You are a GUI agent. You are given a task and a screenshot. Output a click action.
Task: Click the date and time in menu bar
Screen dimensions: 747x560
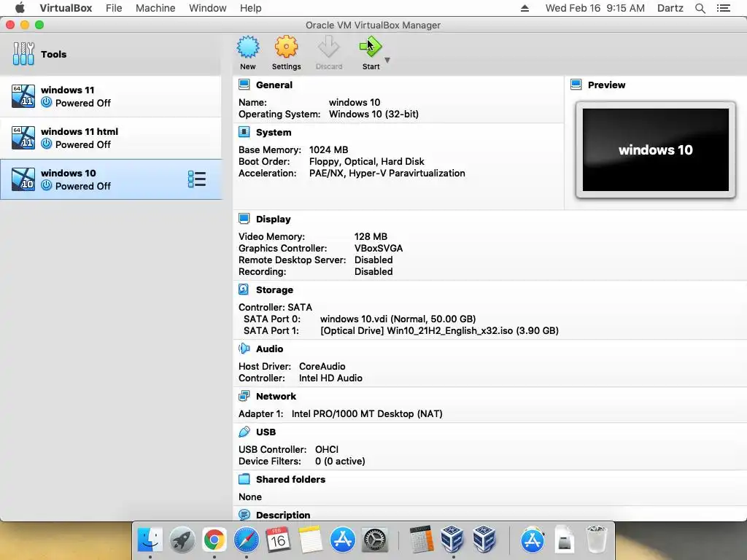click(x=595, y=8)
